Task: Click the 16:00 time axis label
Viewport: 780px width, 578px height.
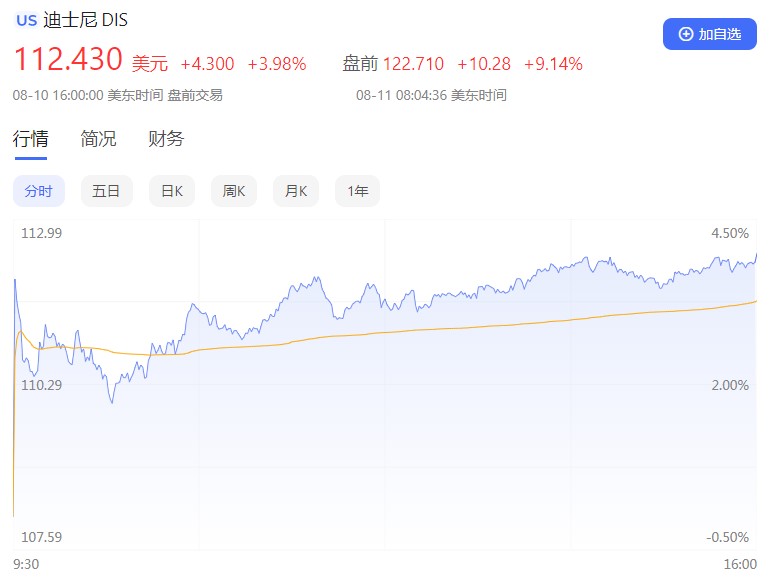Action: [x=739, y=564]
